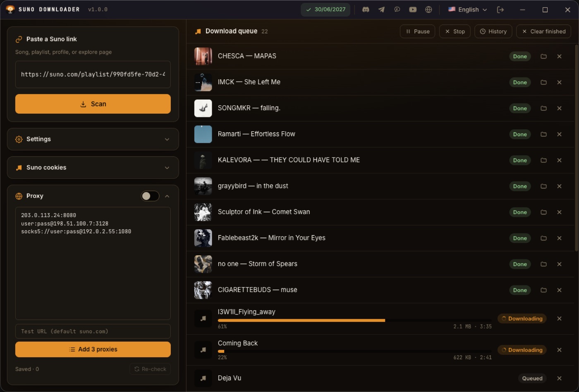Click the license date badge 30/06/2027
The width and height of the screenshot is (579, 392).
325,10
